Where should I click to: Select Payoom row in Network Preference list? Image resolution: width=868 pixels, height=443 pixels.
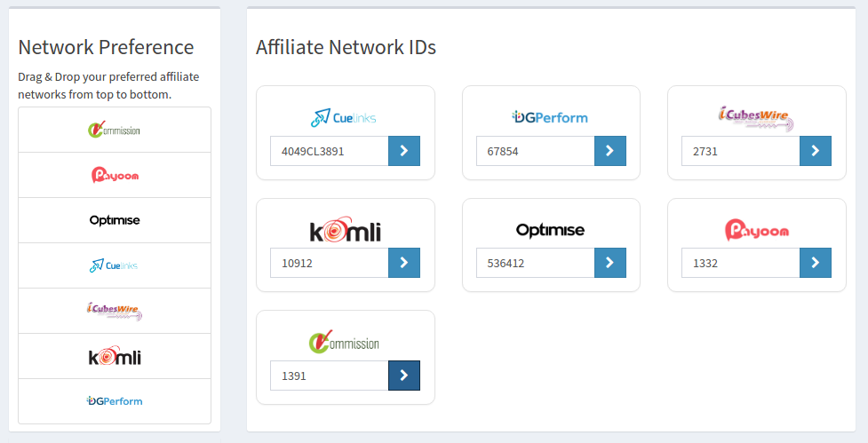(115, 175)
